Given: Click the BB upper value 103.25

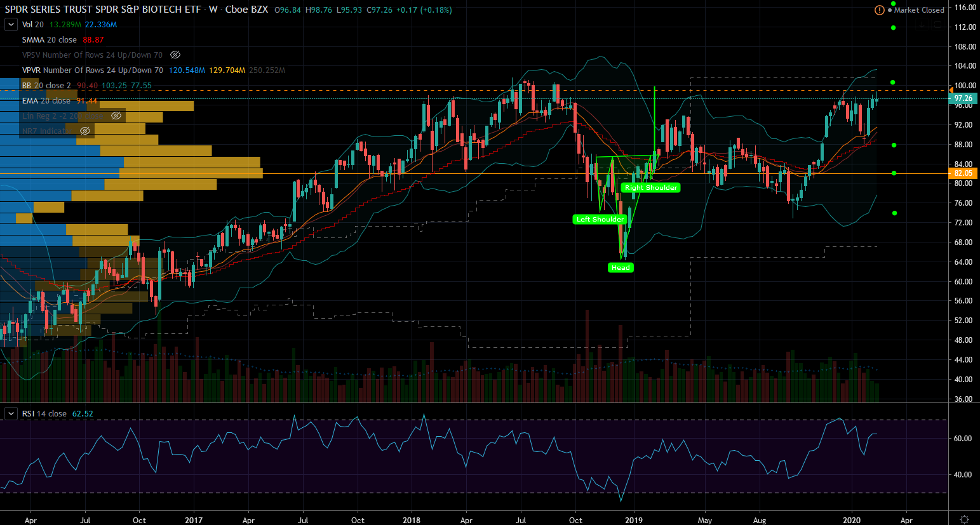Looking at the screenshot, I should click(x=114, y=86).
